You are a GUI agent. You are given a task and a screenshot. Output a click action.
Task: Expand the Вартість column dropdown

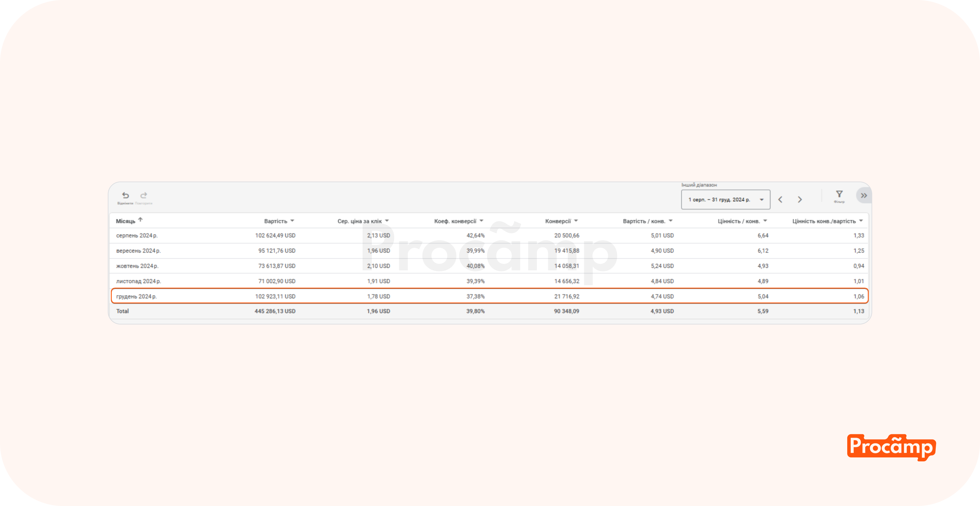(x=292, y=221)
